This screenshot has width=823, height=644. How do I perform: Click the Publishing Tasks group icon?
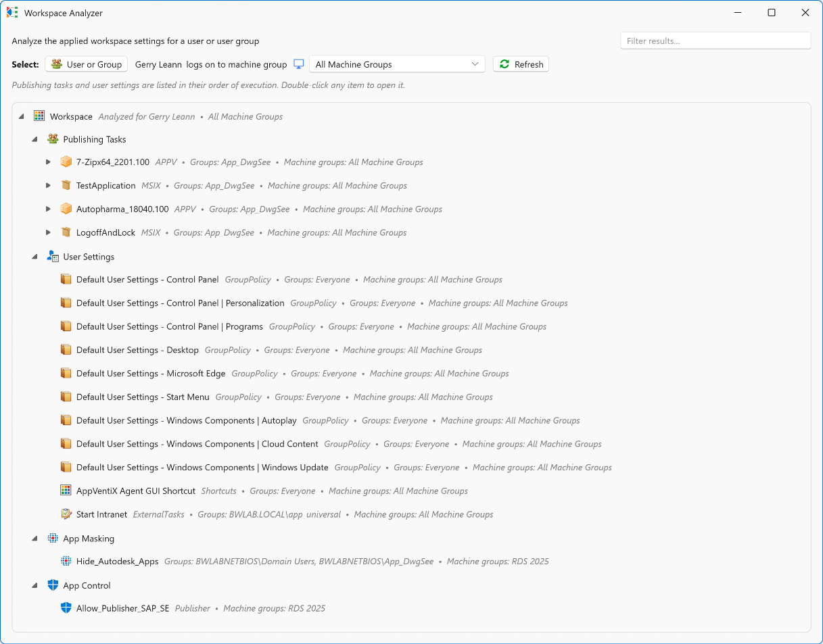pos(53,139)
